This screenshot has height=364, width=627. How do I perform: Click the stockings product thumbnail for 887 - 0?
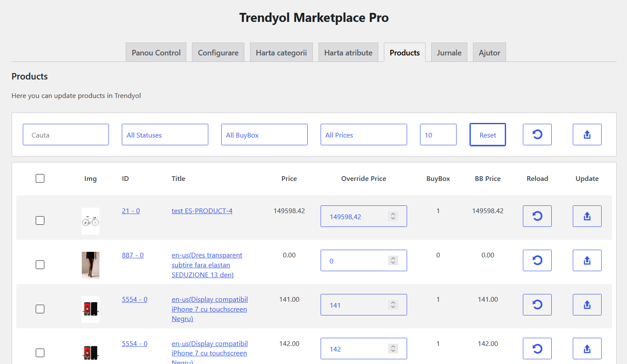[x=90, y=265]
